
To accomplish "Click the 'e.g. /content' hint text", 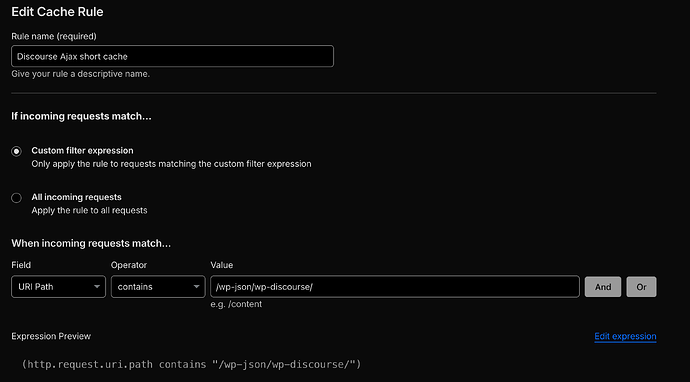I will 236,304.
